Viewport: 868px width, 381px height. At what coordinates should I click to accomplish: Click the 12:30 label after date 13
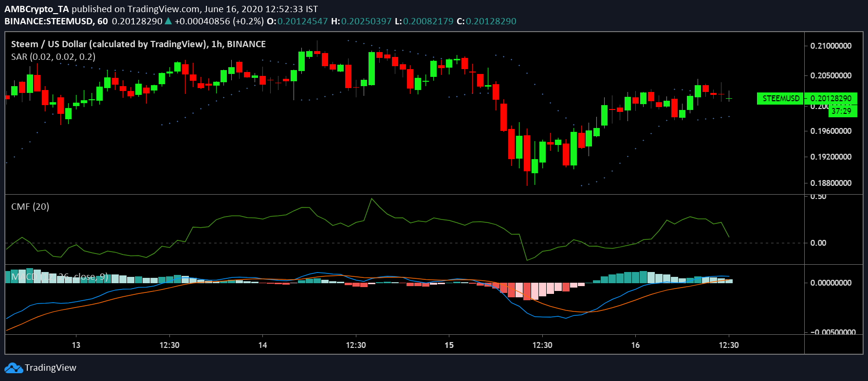coord(169,345)
